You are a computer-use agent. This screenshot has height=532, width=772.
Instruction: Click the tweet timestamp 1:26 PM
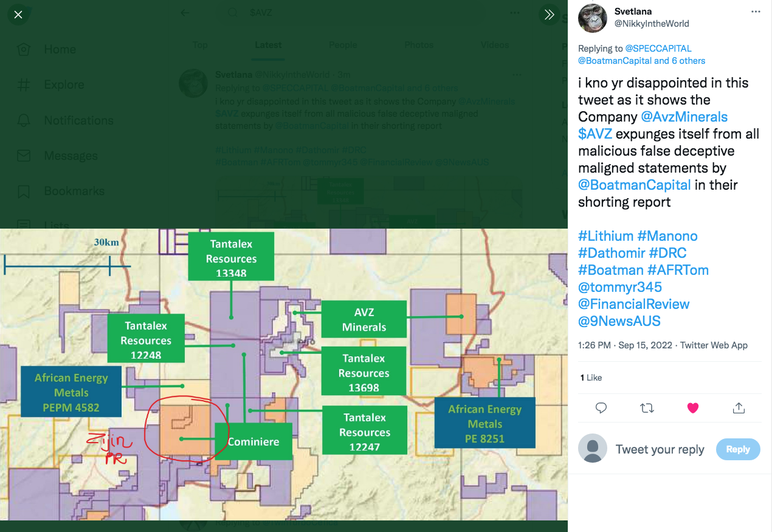point(594,345)
